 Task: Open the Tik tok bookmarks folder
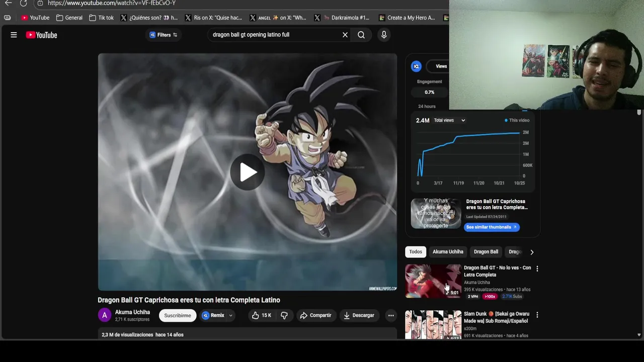102,18
